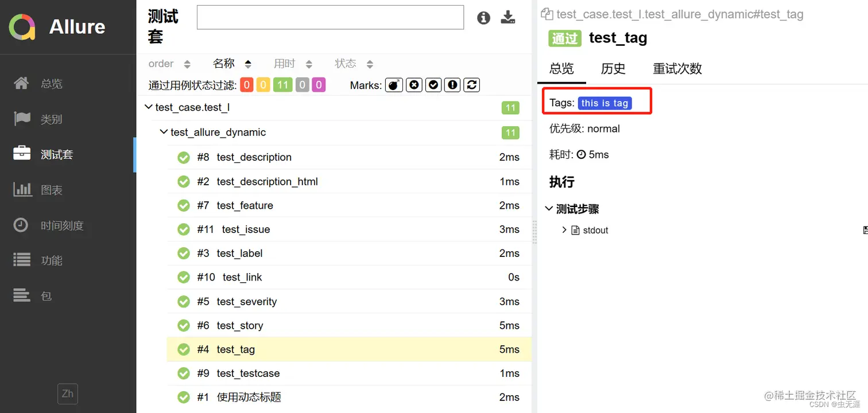Copy test full name via clipboard icon
868x413 pixels.
tap(547, 14)
